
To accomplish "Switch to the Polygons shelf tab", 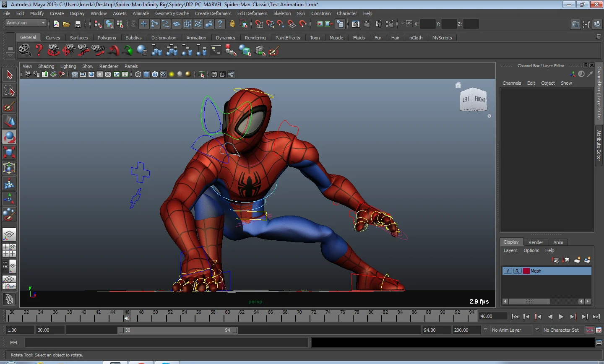I will (107, 38).
